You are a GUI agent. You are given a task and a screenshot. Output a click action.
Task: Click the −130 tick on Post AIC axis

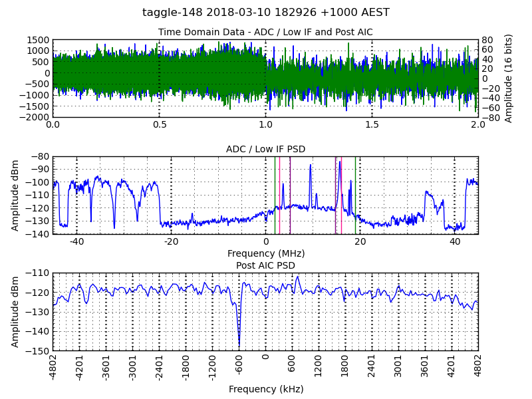tap(38, 312)
